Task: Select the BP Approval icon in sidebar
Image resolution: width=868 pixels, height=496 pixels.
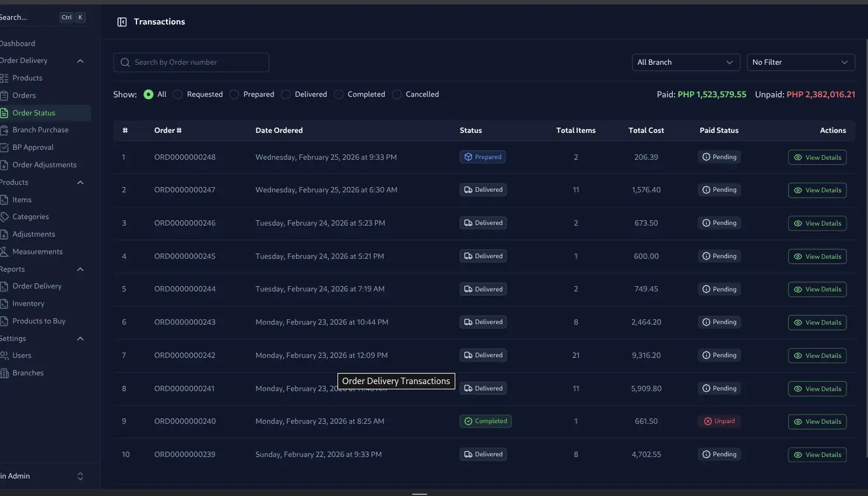Action: point(5,147)
